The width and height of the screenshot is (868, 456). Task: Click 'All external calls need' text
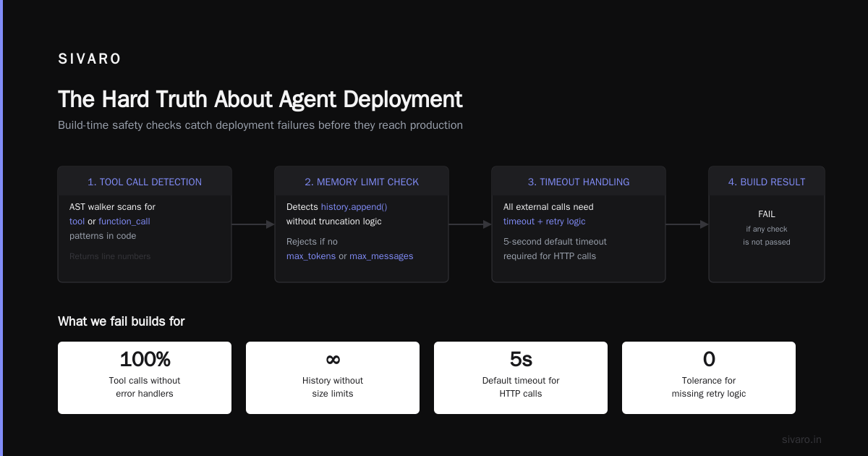click(548, 207)
